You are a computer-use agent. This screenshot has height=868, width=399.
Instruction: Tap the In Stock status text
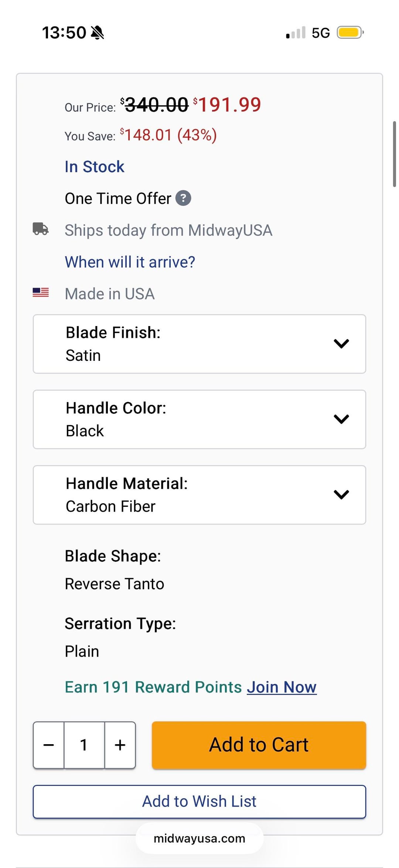[x=95, y=167]
